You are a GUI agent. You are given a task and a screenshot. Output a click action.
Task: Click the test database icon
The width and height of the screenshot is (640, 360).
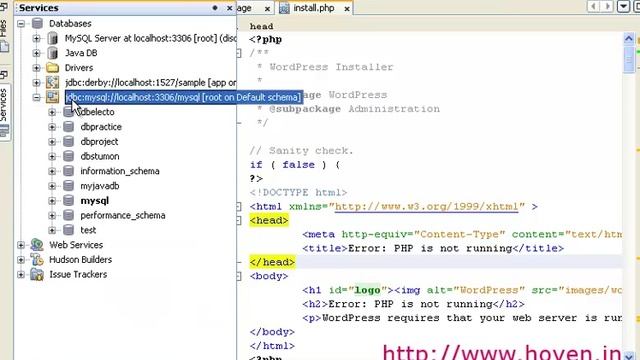click(x=69, y=230)
